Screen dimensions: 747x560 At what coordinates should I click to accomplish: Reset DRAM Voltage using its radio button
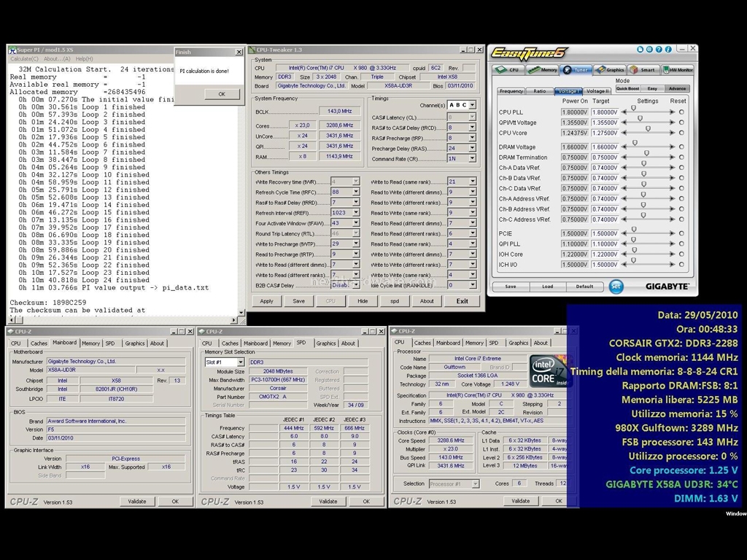(682, 147)
